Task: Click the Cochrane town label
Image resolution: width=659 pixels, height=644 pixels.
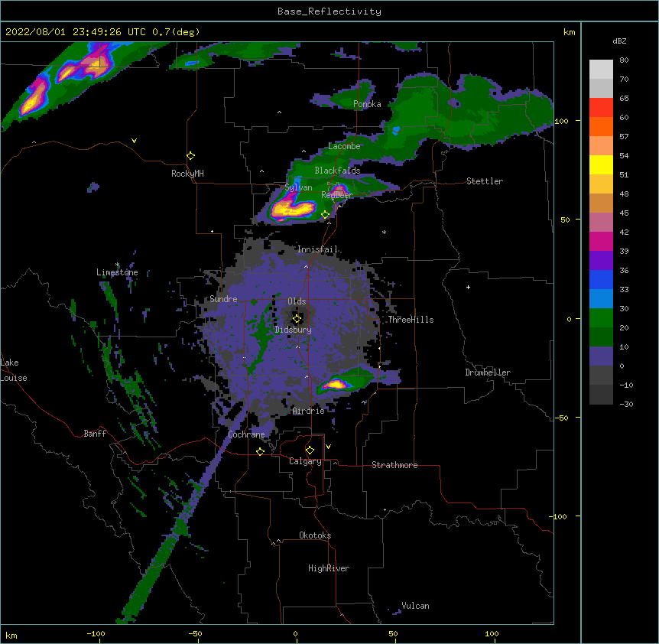Action: pos(246,434)
